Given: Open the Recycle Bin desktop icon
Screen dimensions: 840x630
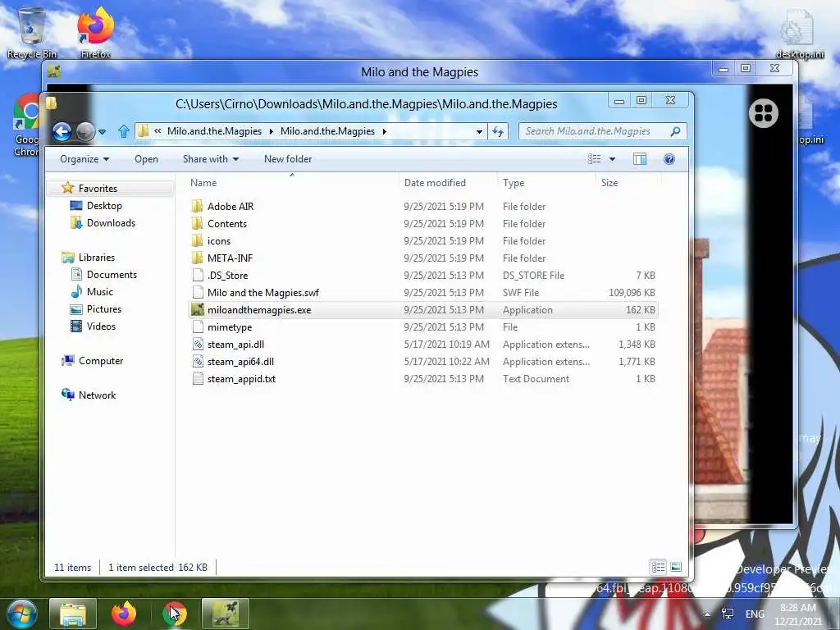Looking at the screenshot, I should pyautogui.click(x=32, y=33).
